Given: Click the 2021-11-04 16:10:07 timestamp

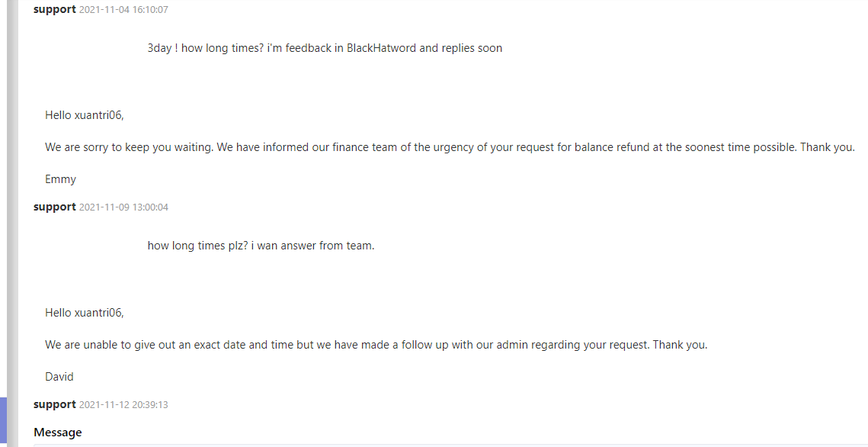Looking at the screenshot, I should pyautogui.click(x=123, y=9).
